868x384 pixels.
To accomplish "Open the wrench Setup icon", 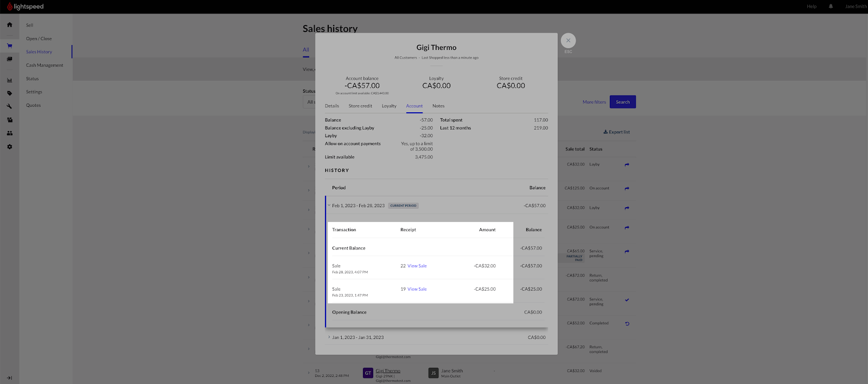I will tap(9, 107).
